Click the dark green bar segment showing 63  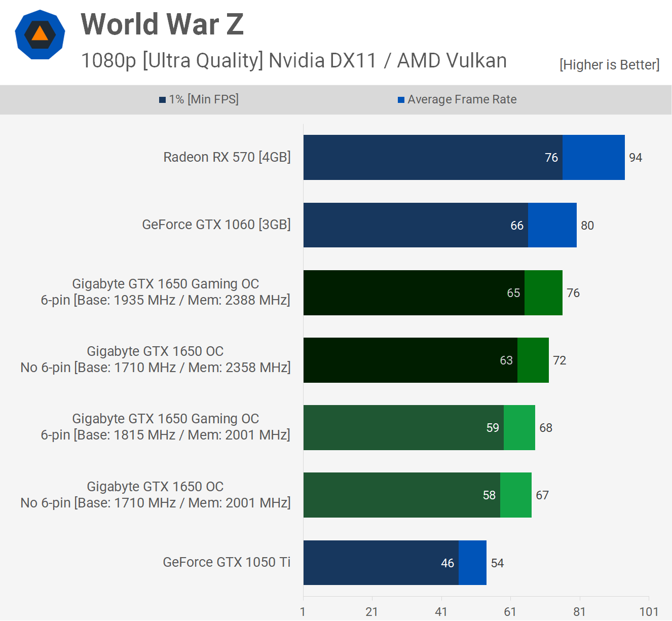point(409,360)
